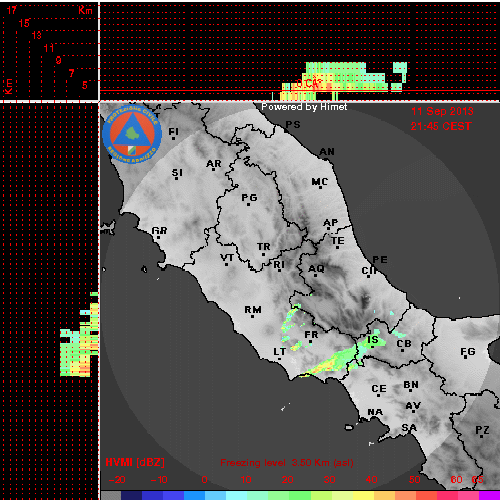Click the 11 Sep 2013 date label
Screen dimensions: 500x500
point(442,111)
